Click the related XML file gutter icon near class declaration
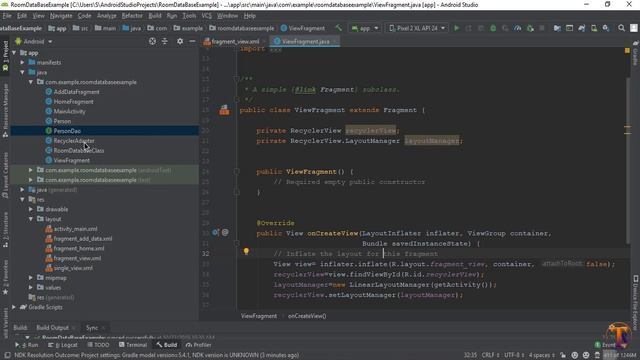 (x=224, y=110)
